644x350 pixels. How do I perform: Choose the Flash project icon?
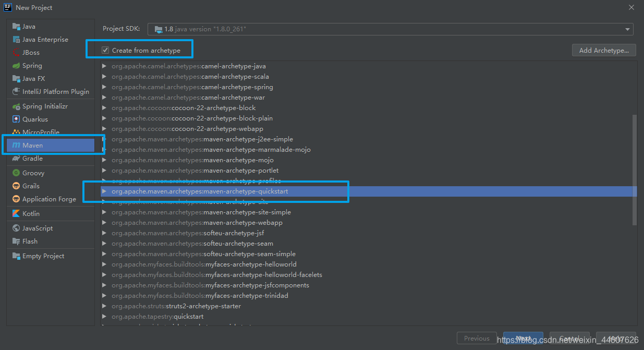tap(16, 242)
